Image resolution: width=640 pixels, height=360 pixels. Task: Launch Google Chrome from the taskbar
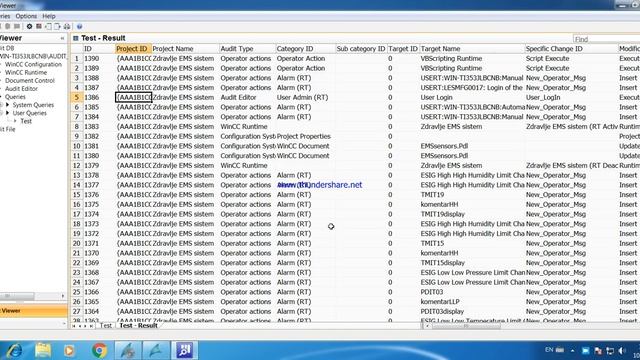pyautogui.click(x=99, y=350)
